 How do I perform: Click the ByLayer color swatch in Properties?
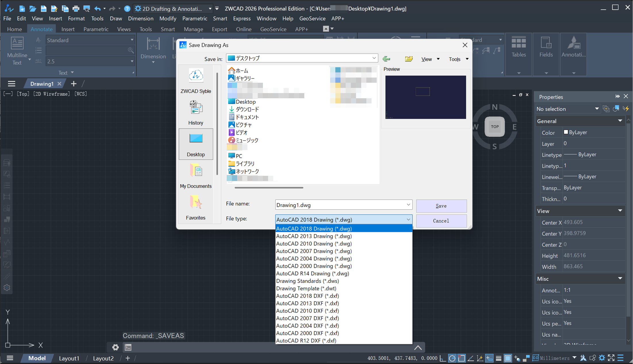566,132
